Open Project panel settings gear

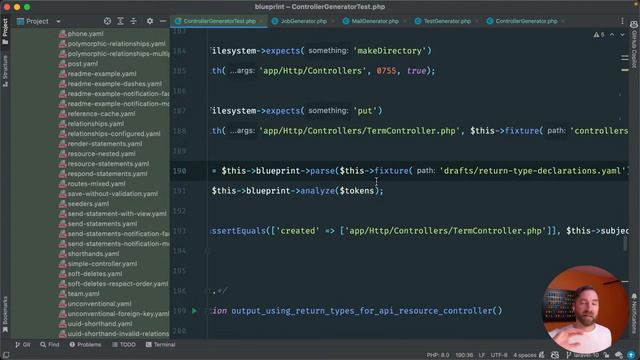(x=150, y=21)
